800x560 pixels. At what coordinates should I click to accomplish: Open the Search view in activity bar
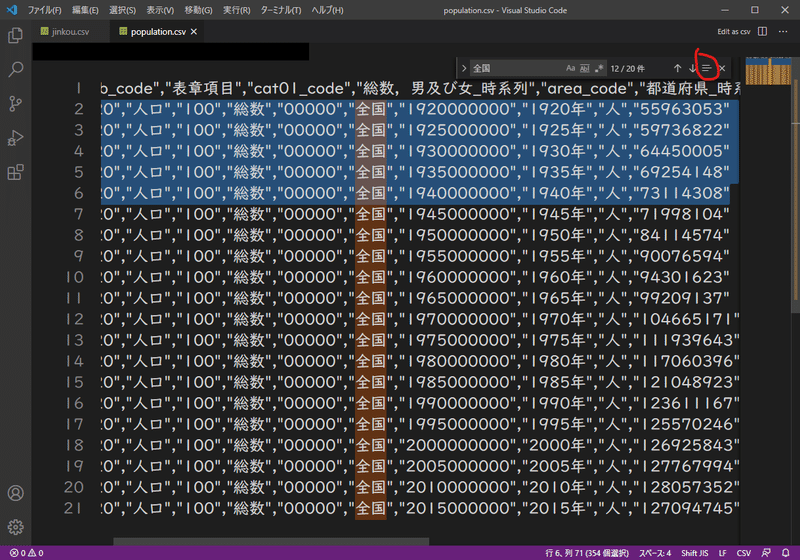coord(15,69)
